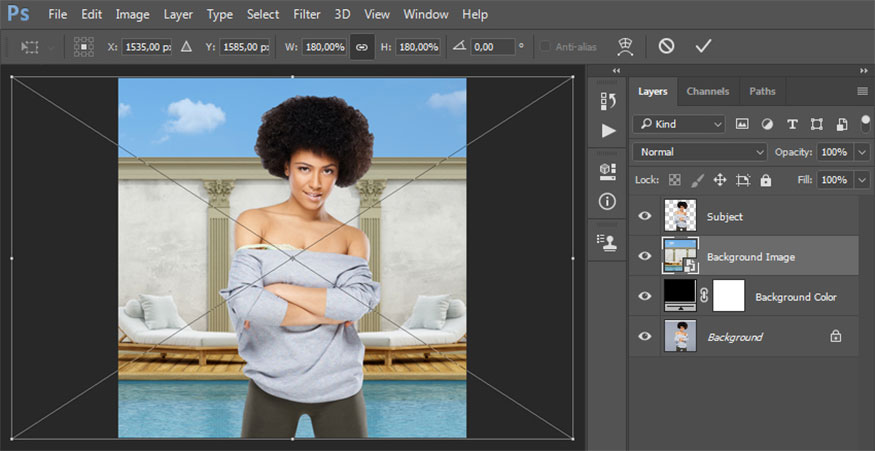Click the lock image pixels brush icon

point(697,180)
